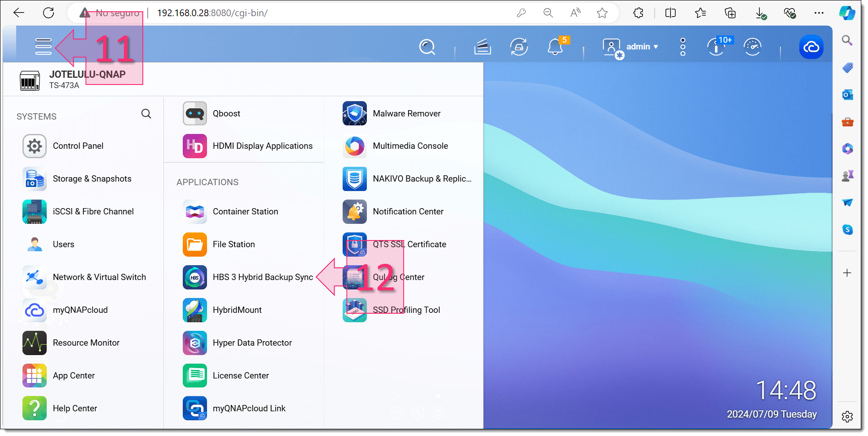Open Help Center
The height and width of the screenshot is (436, 868).
point(60,409)
